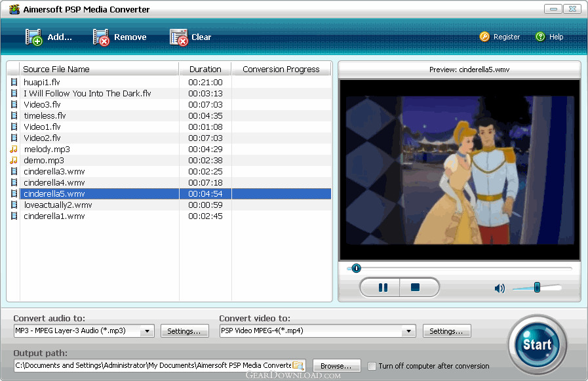Click the Clear toolbar label
This screenshot has width=588, height=381.
click(201, 37)
